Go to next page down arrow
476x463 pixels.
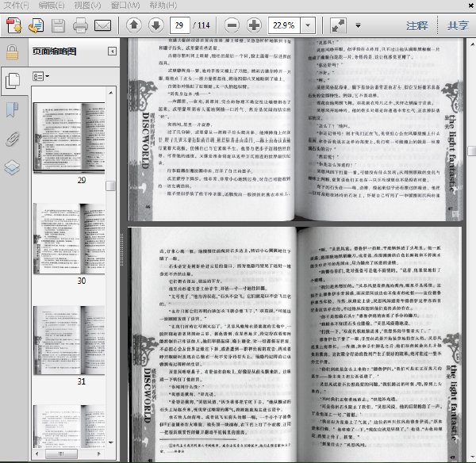(x=156, y=25)
